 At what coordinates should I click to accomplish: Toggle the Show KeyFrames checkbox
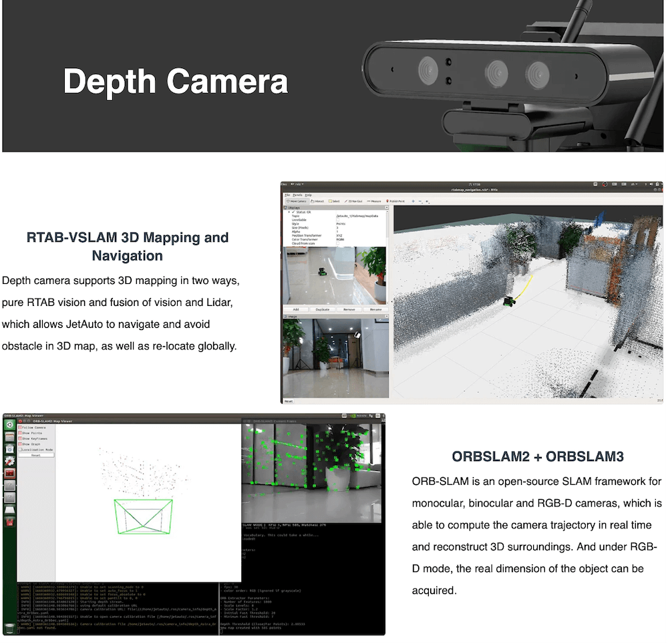tap(20, 438)
